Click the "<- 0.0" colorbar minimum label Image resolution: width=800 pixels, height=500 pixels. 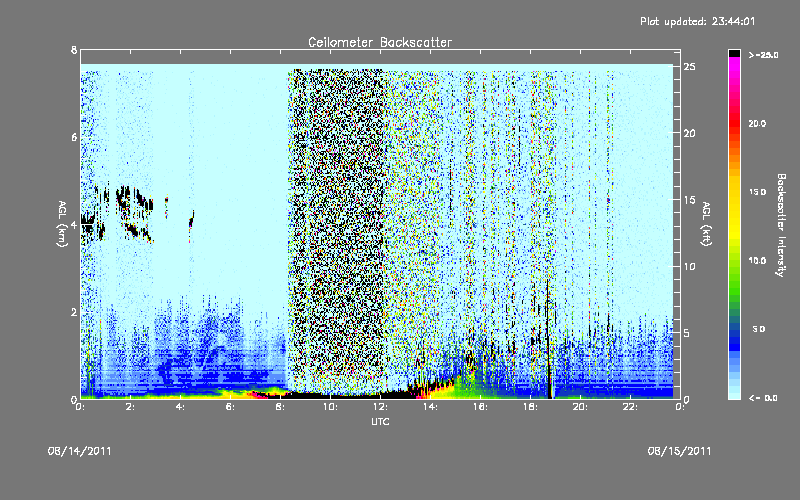click(763, 397)
